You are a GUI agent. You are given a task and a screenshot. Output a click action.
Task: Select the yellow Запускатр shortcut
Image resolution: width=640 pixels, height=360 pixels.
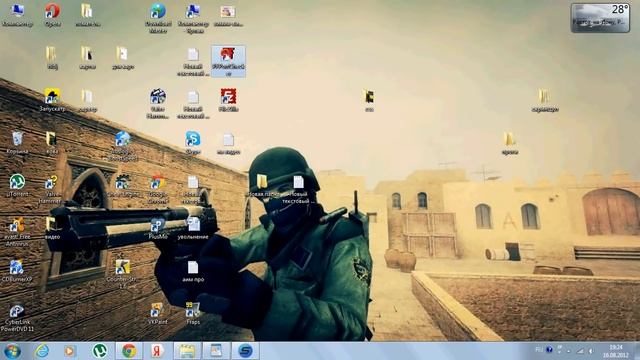click(x=52, y=100)
